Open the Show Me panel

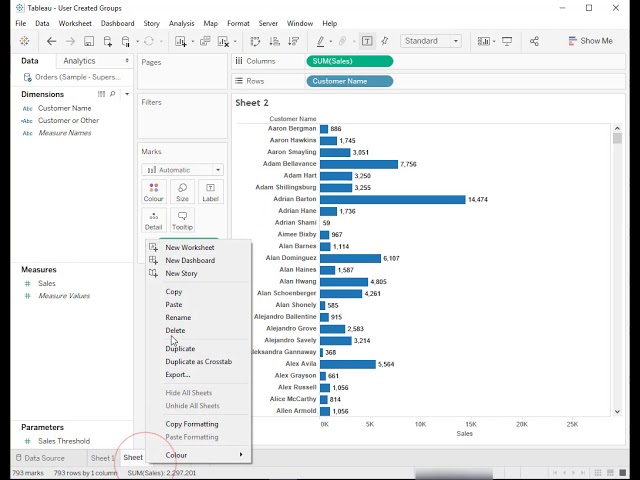pos(590,41)
